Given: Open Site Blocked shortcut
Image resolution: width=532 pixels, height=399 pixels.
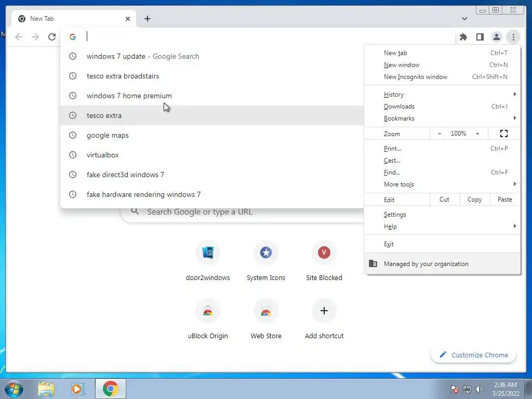Looking at the screenshot, I should point(324,253).
